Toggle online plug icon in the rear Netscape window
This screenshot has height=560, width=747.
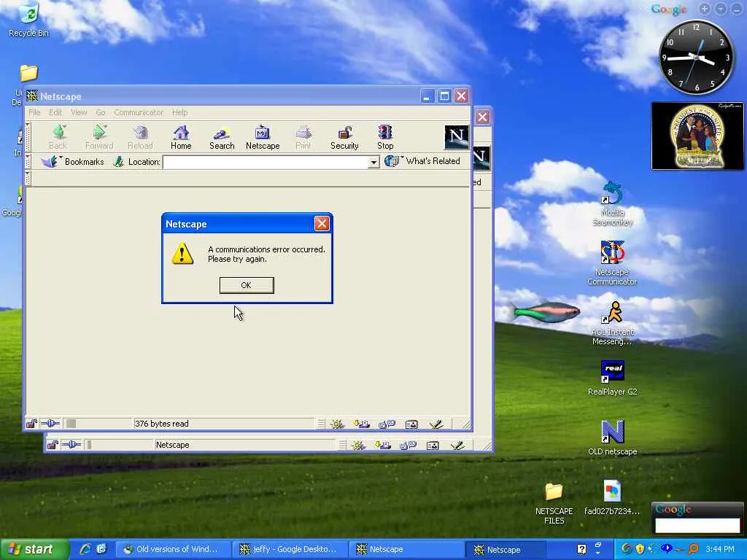tap(71, 445)
